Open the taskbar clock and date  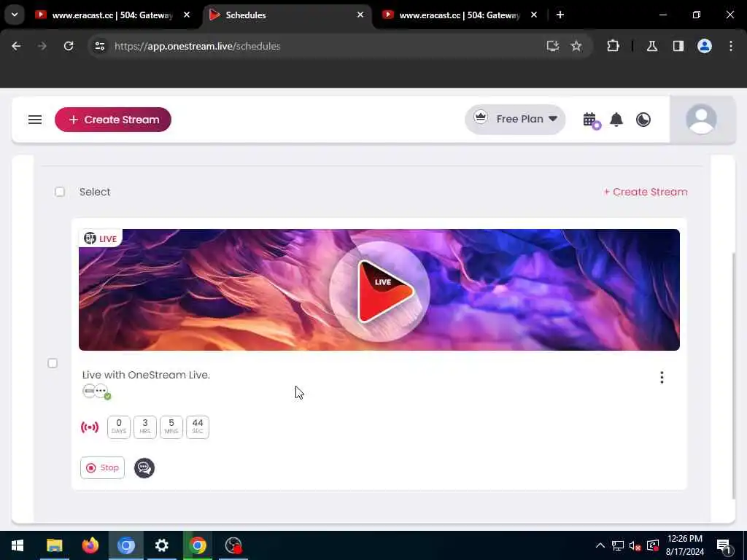684,545
